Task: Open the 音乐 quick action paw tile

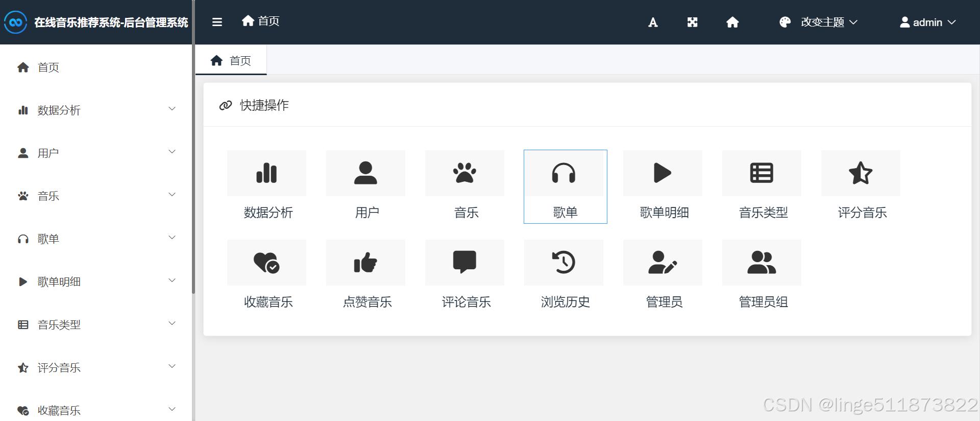Action: coord(464,173)
